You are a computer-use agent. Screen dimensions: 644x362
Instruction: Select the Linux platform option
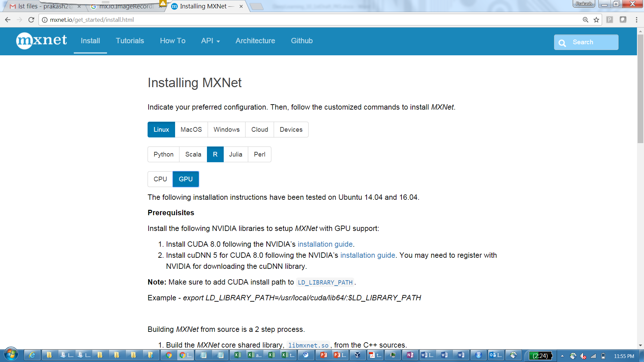point(161,129)
